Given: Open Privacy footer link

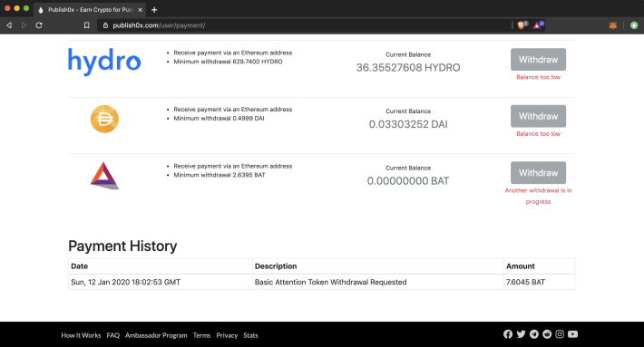Looking at the screenshot, I should pyautogui.click(x=227, y=335).
